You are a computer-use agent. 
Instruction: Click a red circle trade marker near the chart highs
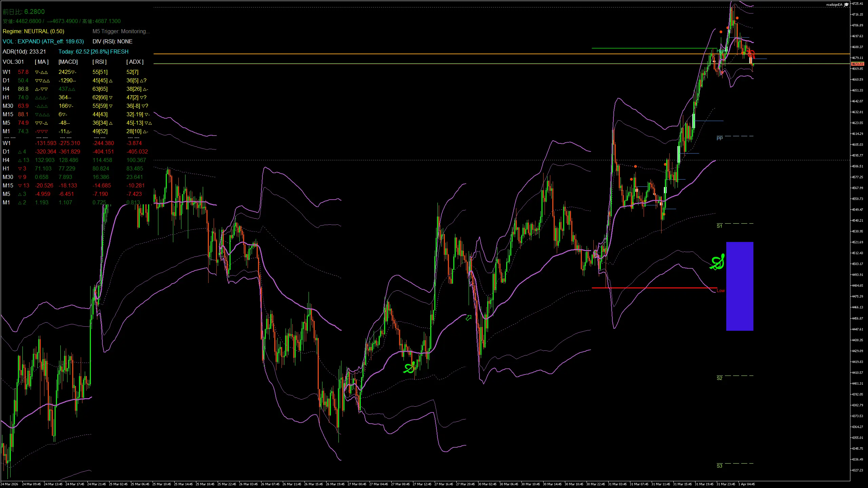(751, 54)
